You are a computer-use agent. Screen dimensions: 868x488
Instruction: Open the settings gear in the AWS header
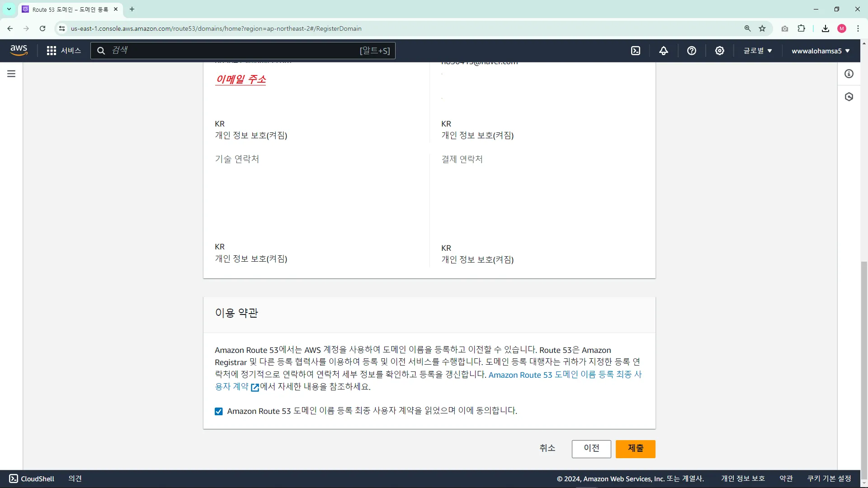coord(719,51)
